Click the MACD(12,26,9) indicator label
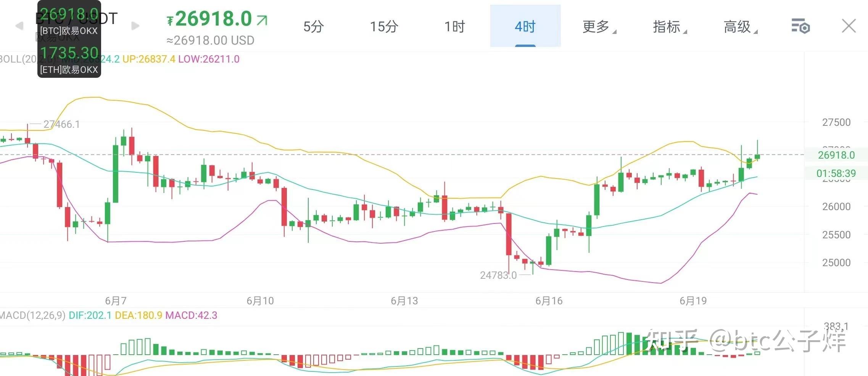 (x=33, y=315)
